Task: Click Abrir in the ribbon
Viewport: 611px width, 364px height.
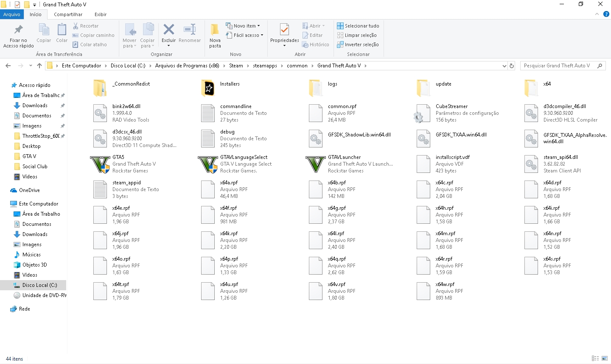Action: click(x=313, y=26)
